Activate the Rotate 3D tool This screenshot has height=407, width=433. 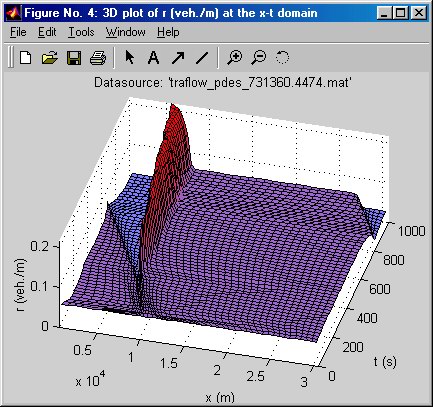point(282,57)
